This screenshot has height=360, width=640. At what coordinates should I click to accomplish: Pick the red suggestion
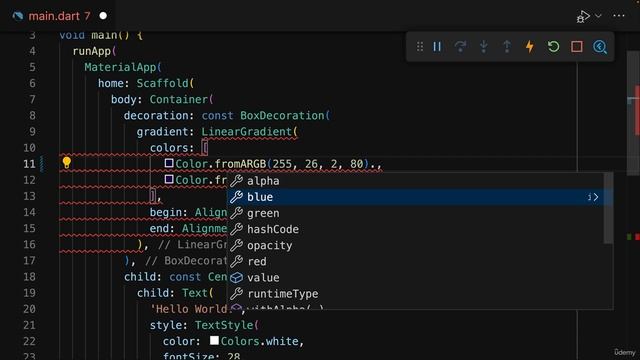click(x=416, y=261)
